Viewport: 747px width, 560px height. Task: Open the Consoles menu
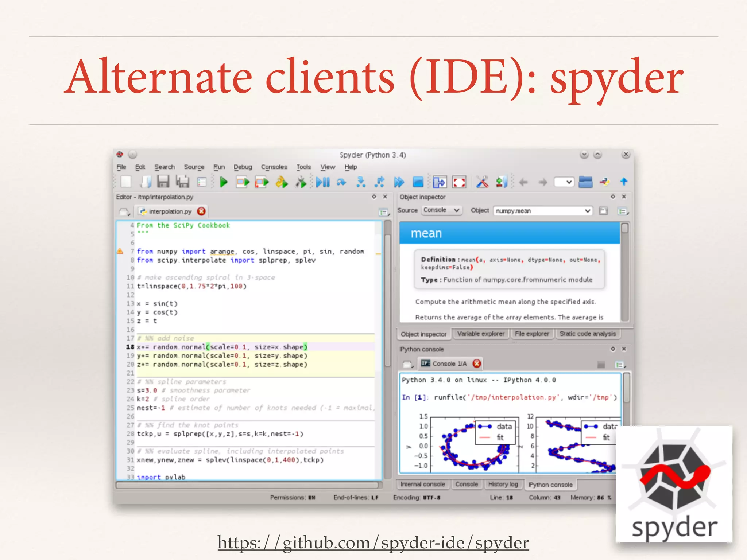(274, 167)
